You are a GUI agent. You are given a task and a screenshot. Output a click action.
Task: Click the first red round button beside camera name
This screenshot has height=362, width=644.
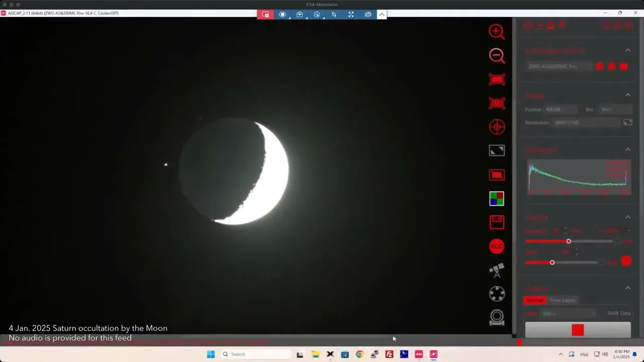pos(599,66)
